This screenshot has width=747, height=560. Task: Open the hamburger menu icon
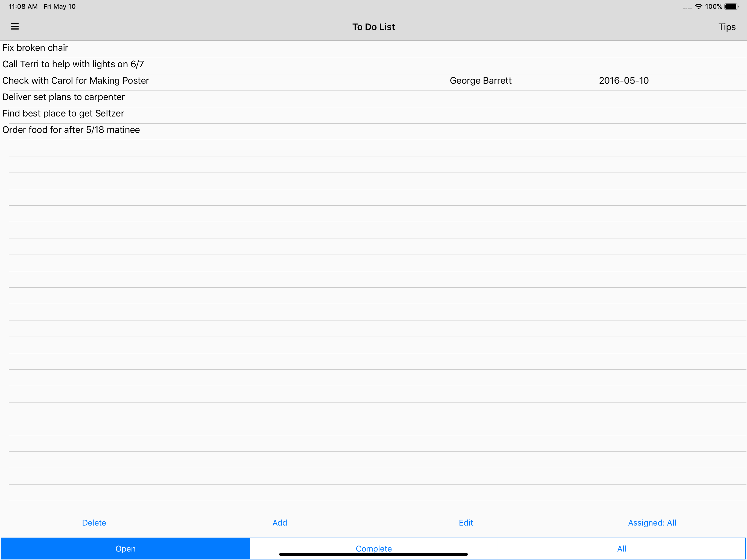click(x=14, y=26)
